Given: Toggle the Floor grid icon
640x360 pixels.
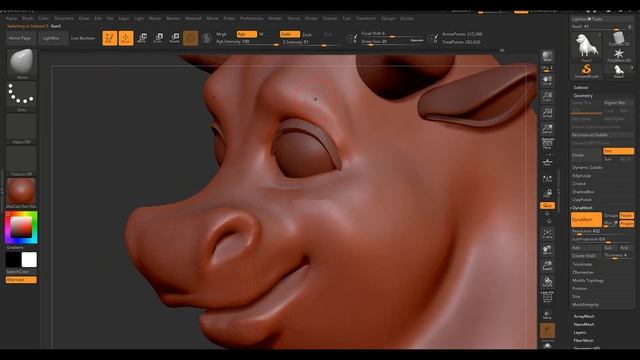Looking at the screenshot, I should [547, 162].
